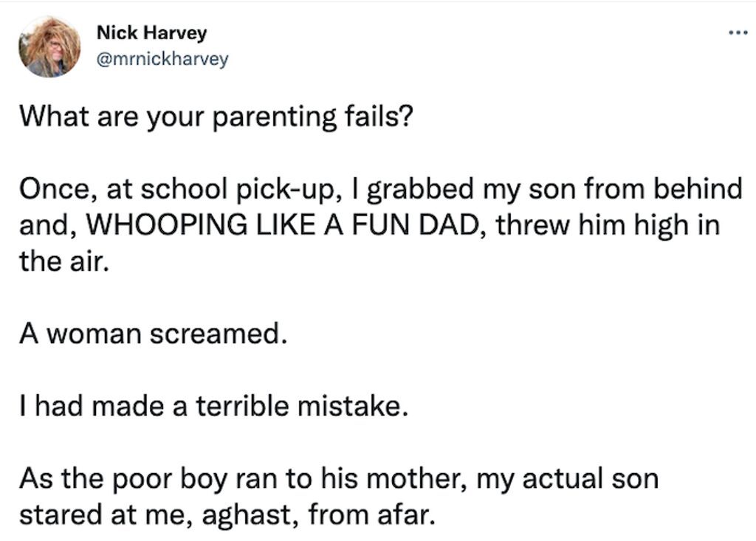Click the words 'As the poor boy ran'
The image size is (756, 541).
pyautogui.click(x=148, y=479)
